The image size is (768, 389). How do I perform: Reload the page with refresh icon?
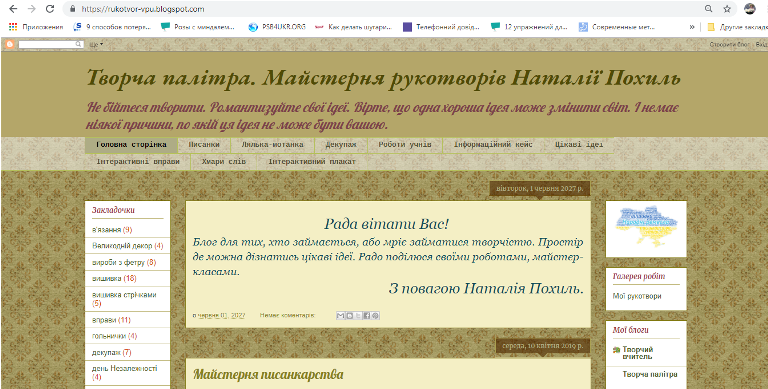tap(50, 9)
